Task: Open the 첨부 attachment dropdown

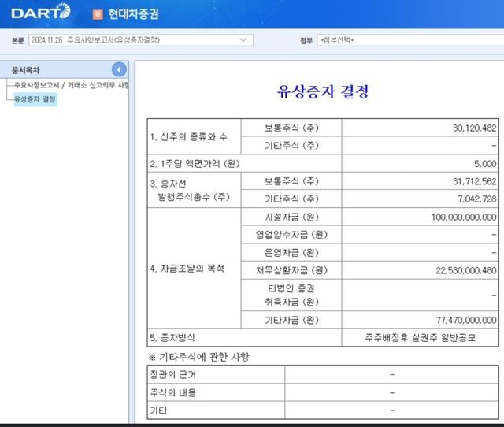Action: [x=410, y=40]
